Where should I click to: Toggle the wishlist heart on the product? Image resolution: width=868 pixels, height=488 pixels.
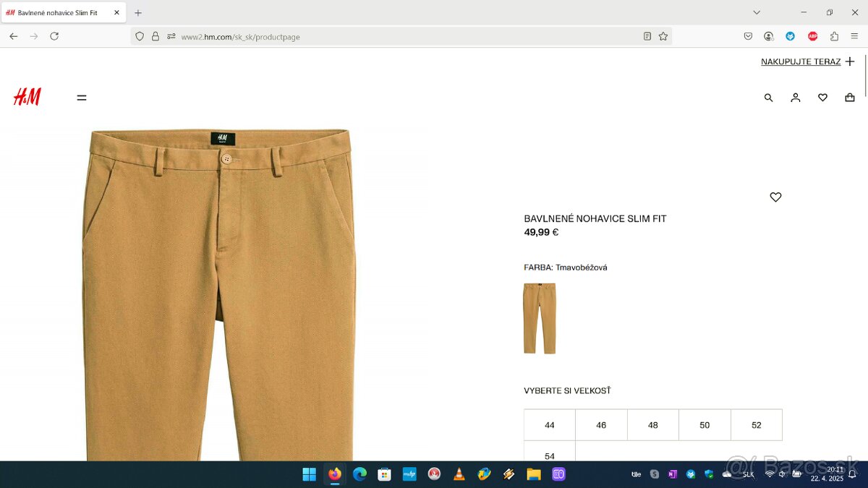tap(775, 197)
